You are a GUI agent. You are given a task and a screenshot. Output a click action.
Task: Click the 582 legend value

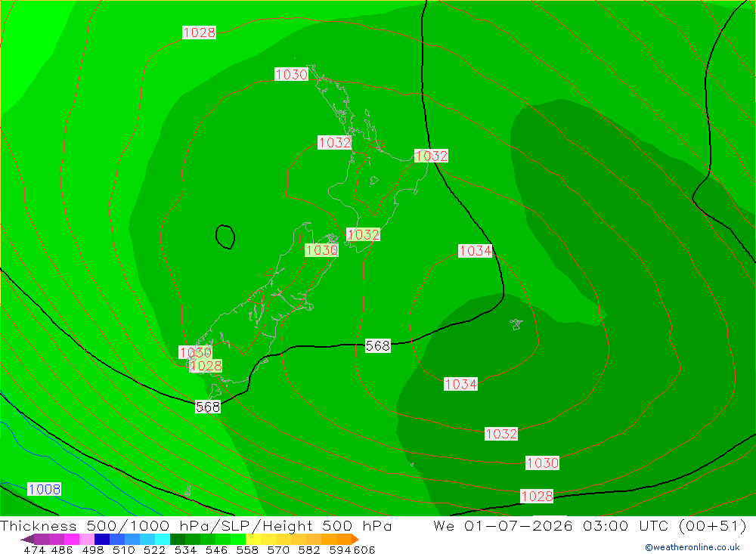pos(309,549)
